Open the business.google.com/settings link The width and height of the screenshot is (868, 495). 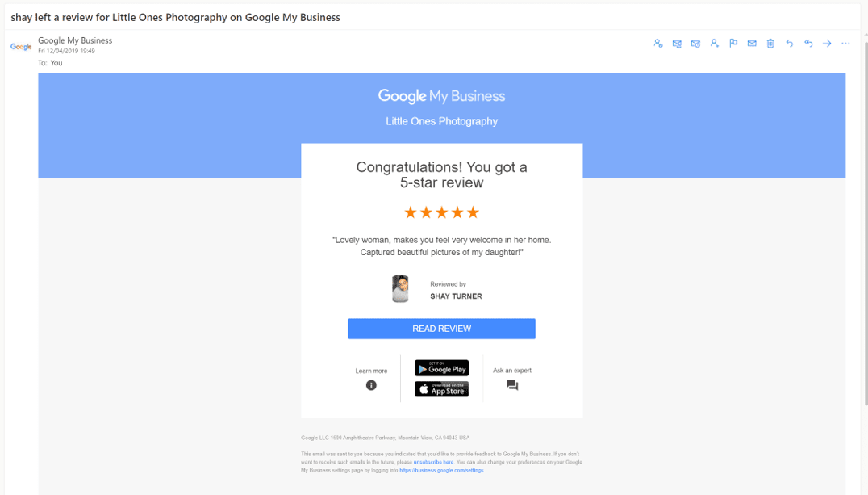pyautogui.click(x=441, y=470)
